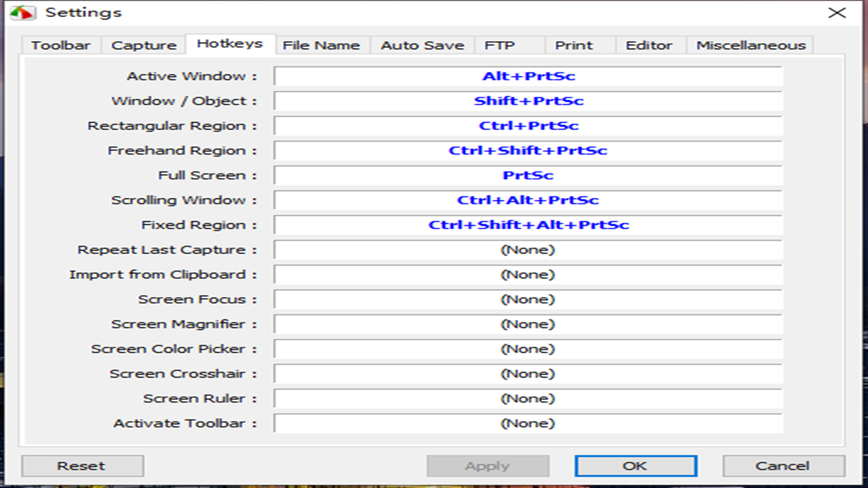Click the Scrolling Window hotkey field
The width and height of the screenshot is (868, 488).
point(528,200)
